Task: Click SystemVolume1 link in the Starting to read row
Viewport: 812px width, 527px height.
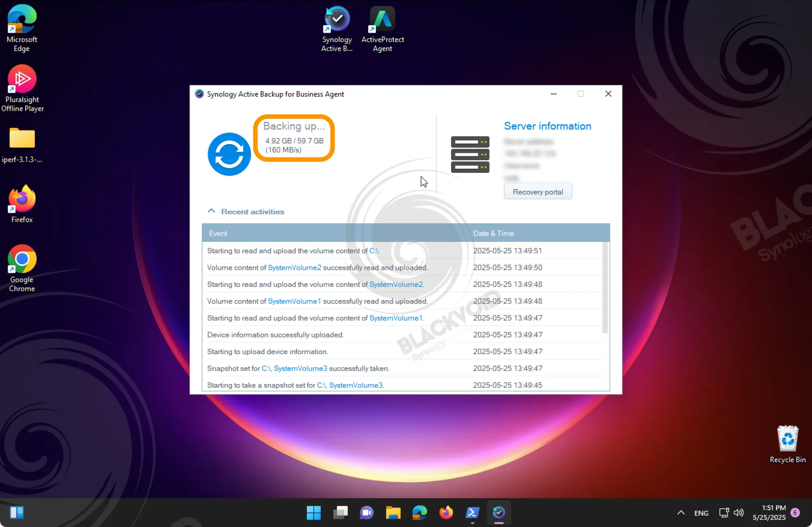Action: click(396, 318)
